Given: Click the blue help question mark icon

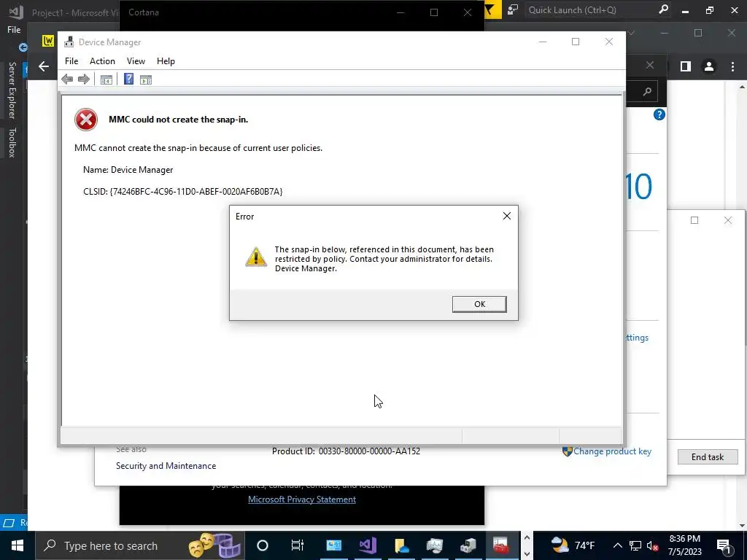Looking at the screenshot, I should click(659, 114).
